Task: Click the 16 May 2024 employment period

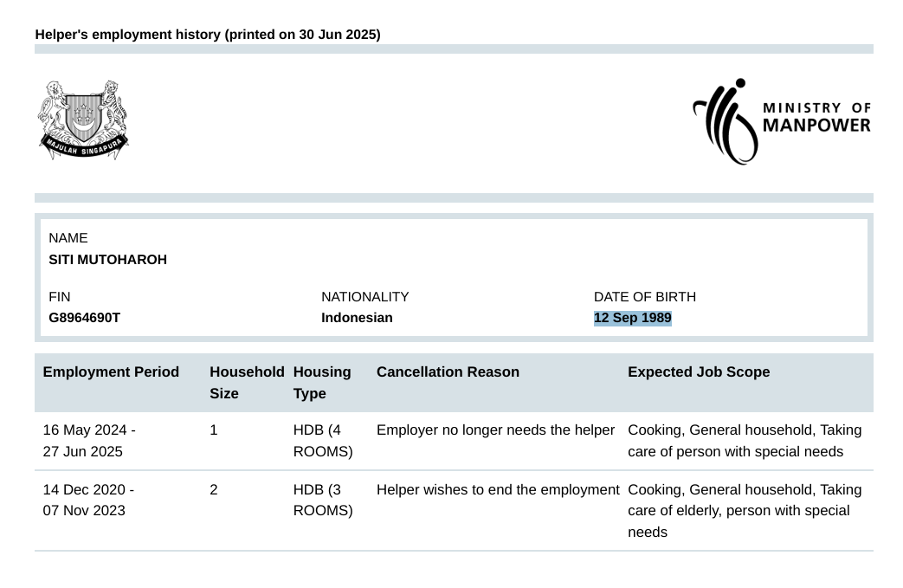Action: 88,441
